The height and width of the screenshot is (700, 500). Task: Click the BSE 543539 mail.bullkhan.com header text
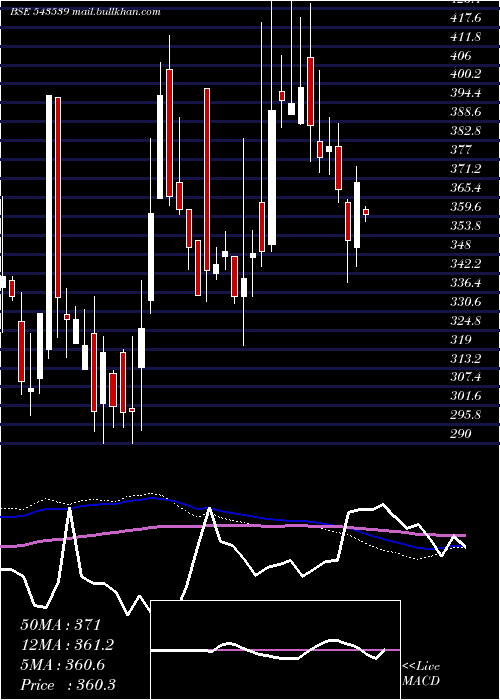85,12
